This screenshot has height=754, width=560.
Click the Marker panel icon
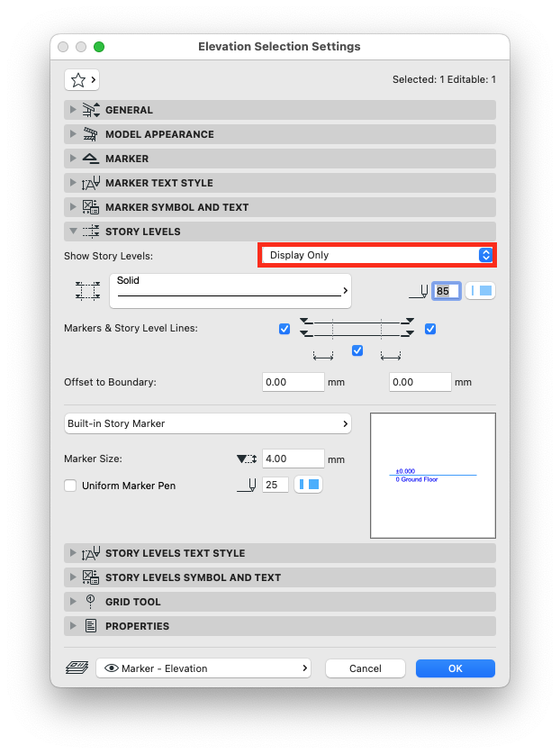[90, 159]
